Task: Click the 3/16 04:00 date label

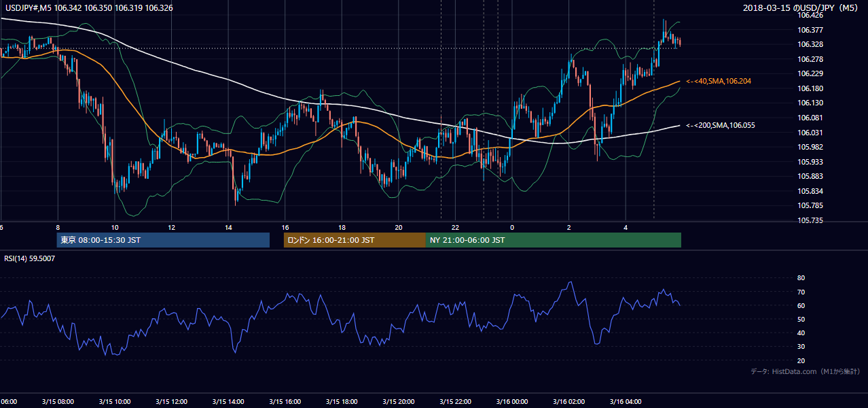Action: [626, 402]
